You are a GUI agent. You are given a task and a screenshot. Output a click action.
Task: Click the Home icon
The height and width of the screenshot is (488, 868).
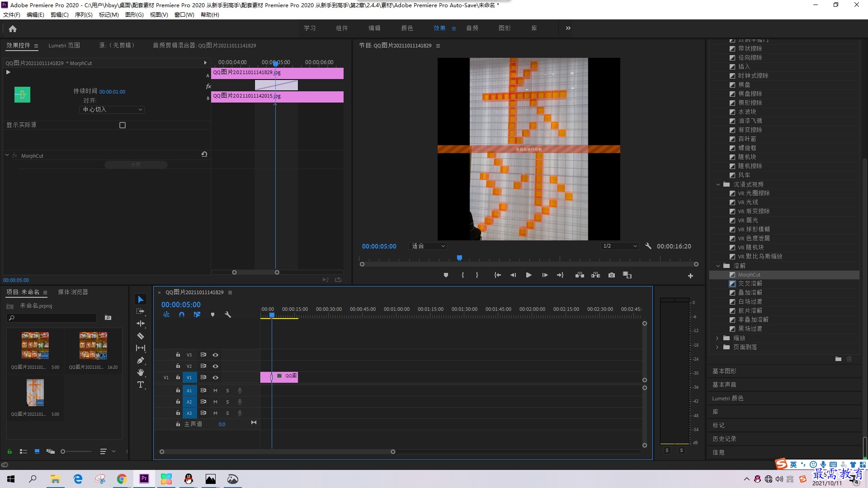pos(13,28)
